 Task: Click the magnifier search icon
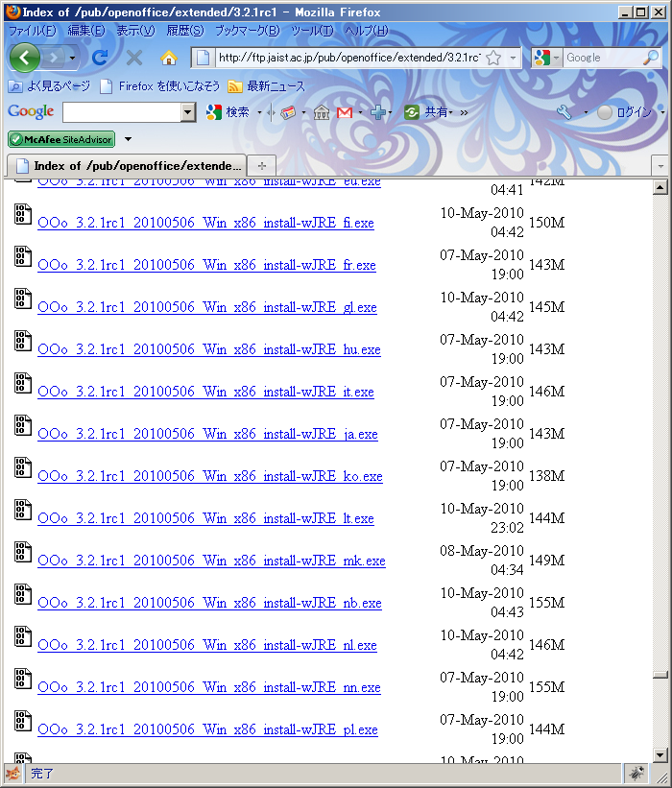tap(651, 58)
